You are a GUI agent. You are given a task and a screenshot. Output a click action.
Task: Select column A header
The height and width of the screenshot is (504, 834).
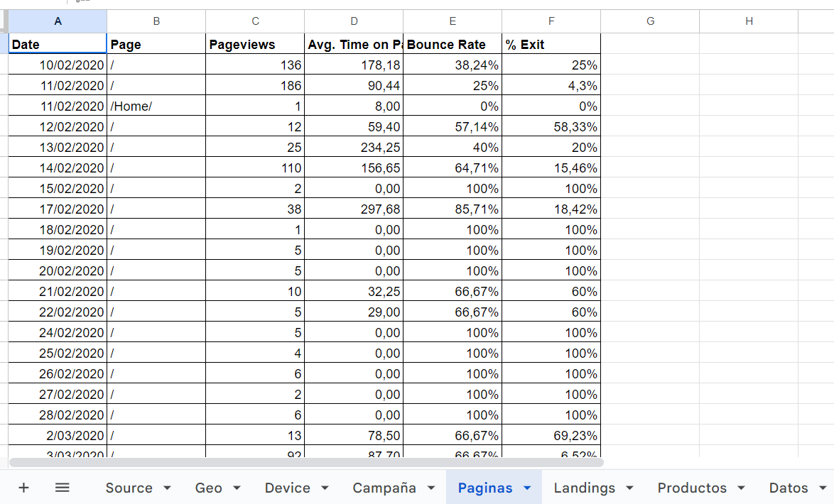[58, 21]
